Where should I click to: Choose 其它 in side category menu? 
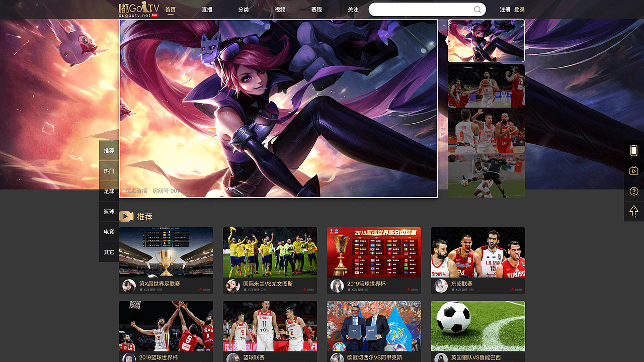coord(109,252)
